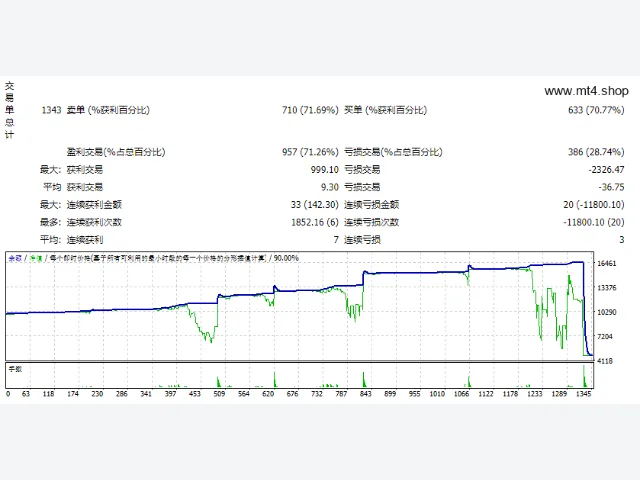Select the 亏损交易(%占总百分比) label
Image resolution: width=640 pixels, height=480 pixels.
393,152
